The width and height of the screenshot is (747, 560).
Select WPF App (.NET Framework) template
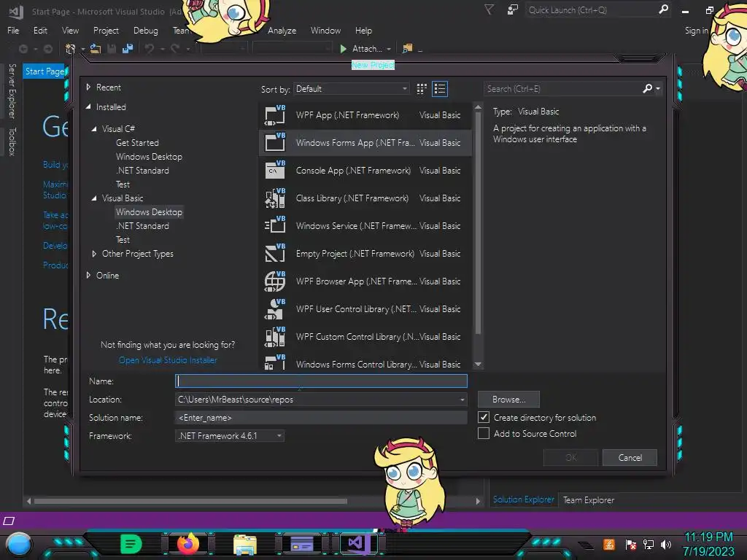click(x=365, y=115)
